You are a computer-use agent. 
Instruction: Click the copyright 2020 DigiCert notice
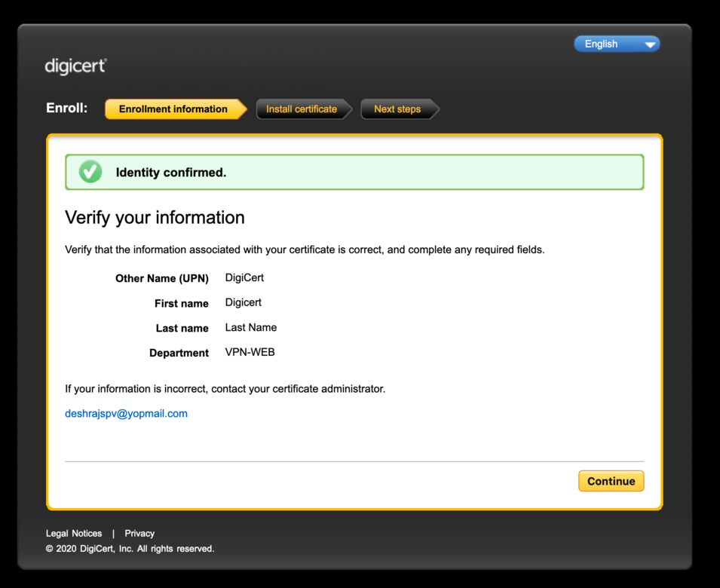pos(130,549)
